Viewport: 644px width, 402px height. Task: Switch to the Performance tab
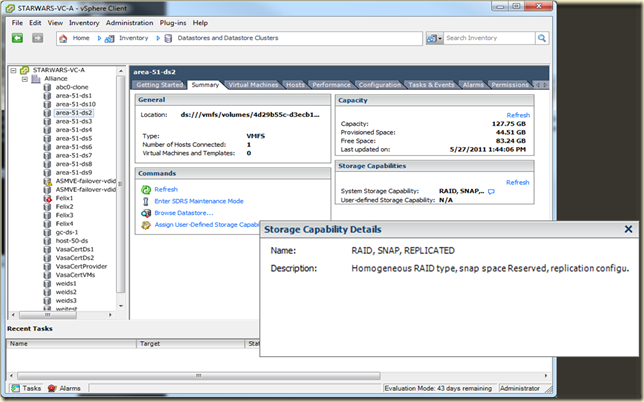click(331, 85)
